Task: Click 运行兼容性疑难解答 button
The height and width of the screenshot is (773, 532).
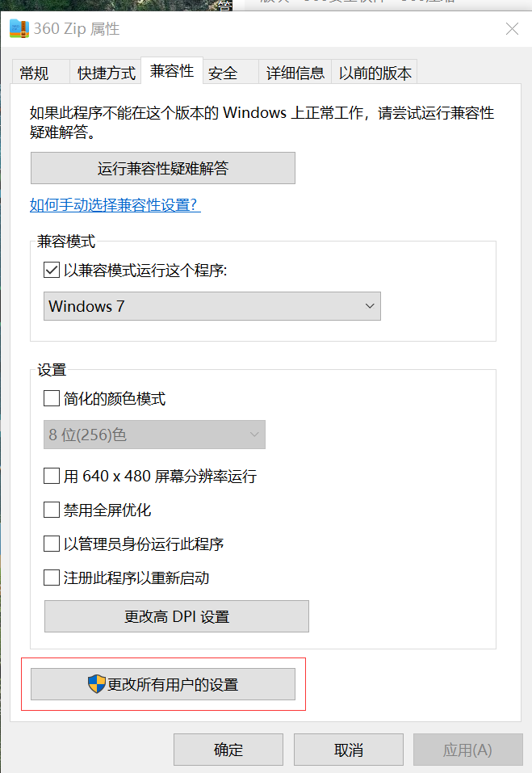Action: 163,168
